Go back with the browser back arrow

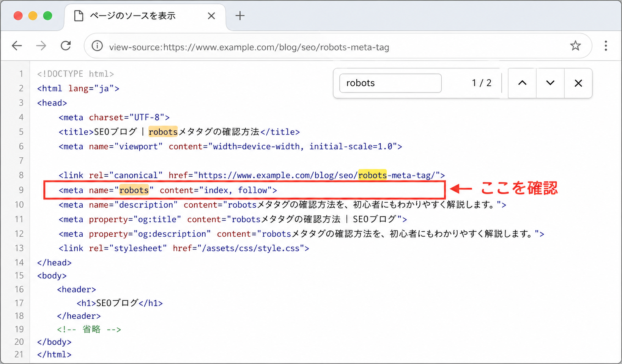(x=17, y=46)
